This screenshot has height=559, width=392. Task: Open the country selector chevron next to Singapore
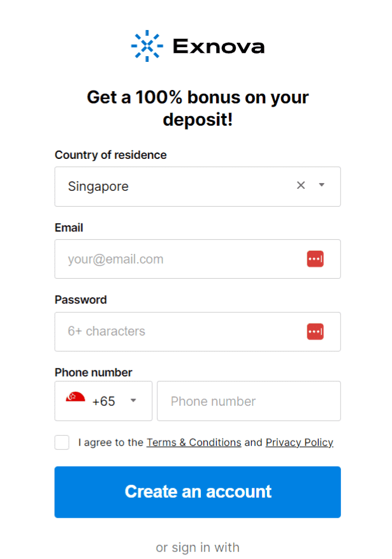click(x=321, y=186)
